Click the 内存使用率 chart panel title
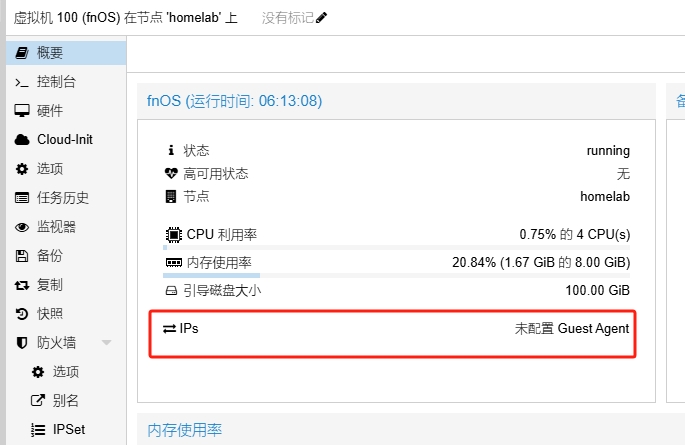685x445 pixels. (184, 430)
